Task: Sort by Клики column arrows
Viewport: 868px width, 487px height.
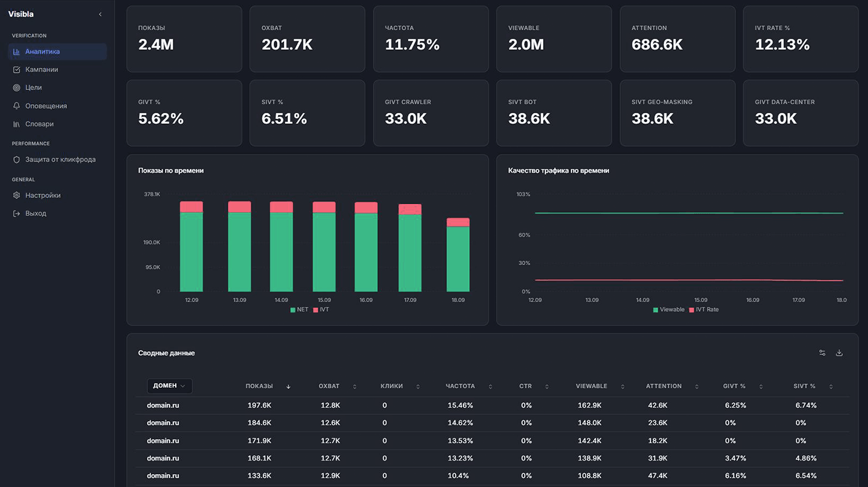Action: (418, 387)
